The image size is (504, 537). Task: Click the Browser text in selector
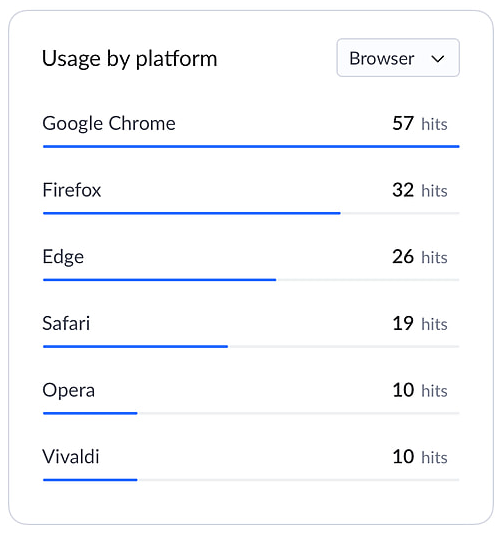coord(382,59)
